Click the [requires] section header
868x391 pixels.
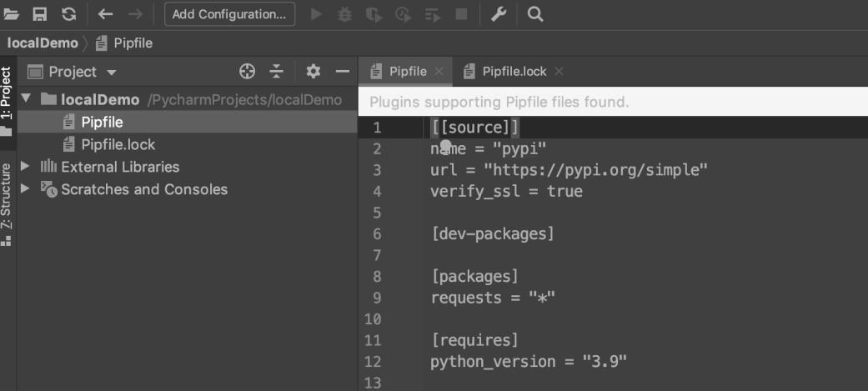pos(475,340)
